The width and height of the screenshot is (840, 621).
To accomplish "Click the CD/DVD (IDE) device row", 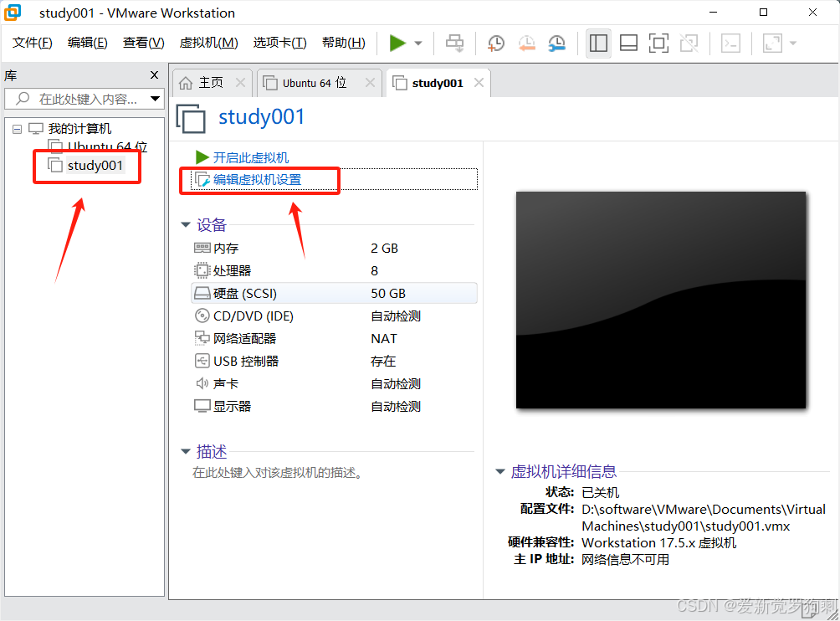I will click(x=334, y=316).
